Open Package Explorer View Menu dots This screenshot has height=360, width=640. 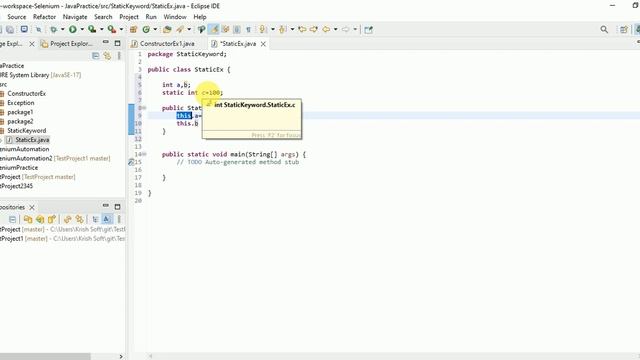[119, 56]
